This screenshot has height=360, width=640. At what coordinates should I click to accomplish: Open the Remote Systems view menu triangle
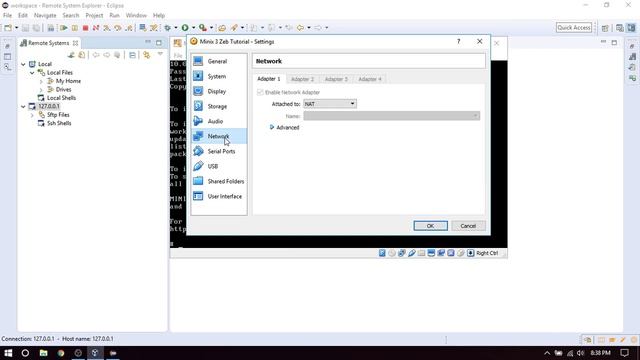click(160, 54)
